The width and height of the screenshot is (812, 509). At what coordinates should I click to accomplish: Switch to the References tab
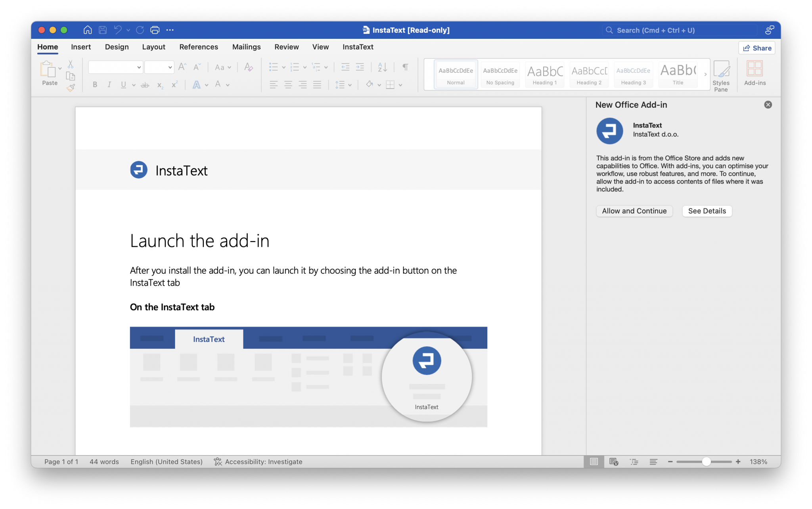199,47
